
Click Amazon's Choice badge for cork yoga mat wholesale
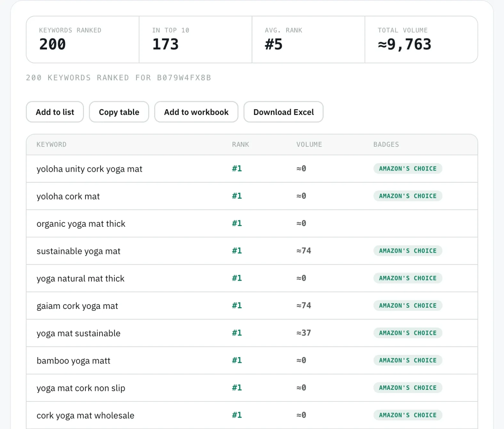408,415
